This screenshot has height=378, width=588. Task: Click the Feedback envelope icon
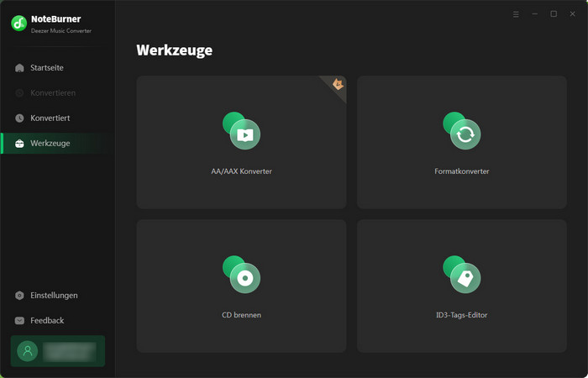[x=19, y=321]
